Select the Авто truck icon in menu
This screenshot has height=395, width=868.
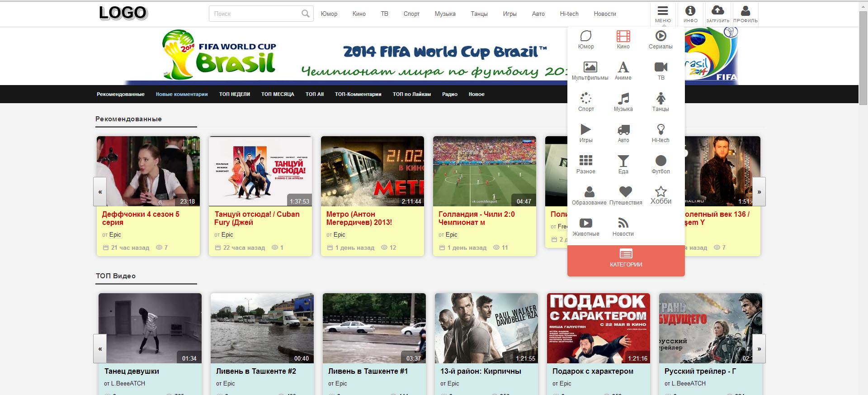point(623,129)
